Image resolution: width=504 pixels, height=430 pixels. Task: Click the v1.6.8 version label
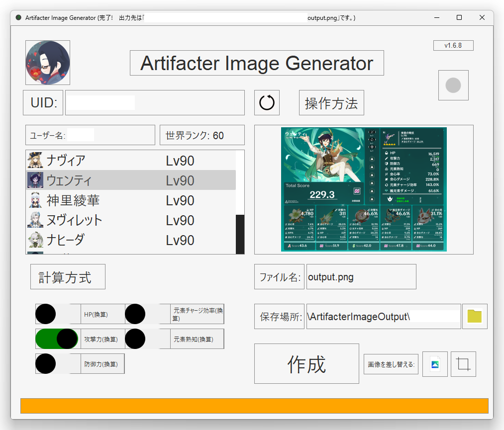pos(453,46)
